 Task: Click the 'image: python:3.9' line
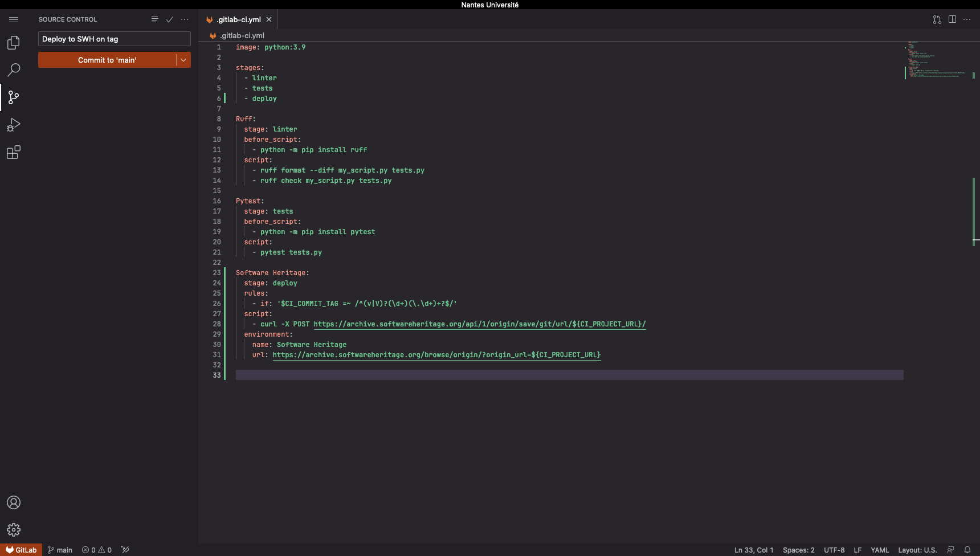click(x=271, y=47)
